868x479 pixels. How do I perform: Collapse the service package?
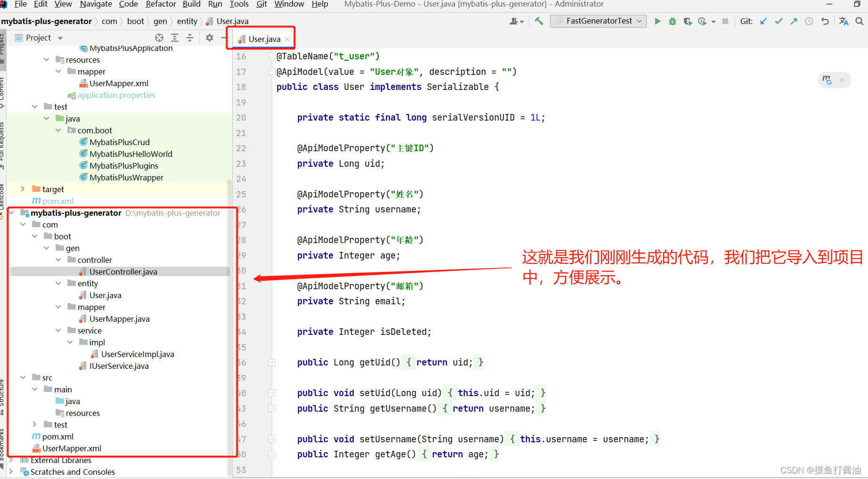(58, 330)
